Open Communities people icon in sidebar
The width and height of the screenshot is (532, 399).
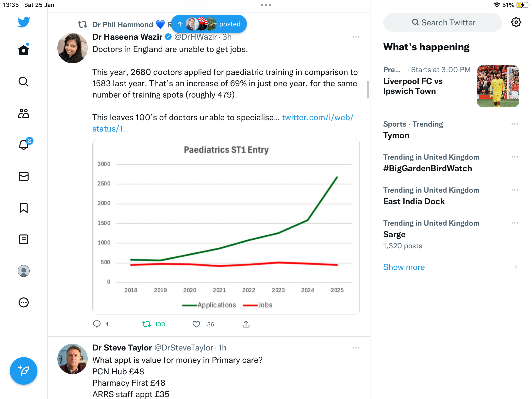[24, 113]
